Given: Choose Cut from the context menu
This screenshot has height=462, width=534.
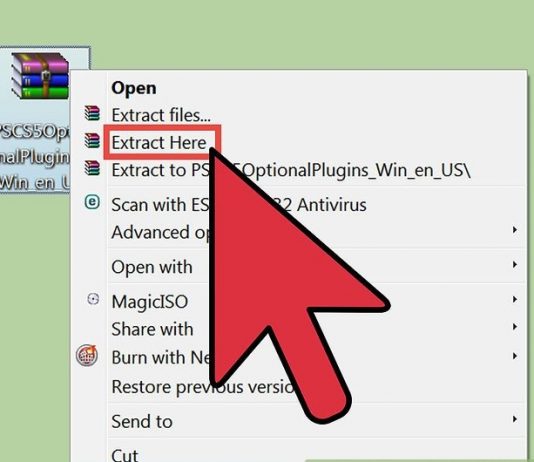Looking at the screenshot, I should (x=125, y=455).
